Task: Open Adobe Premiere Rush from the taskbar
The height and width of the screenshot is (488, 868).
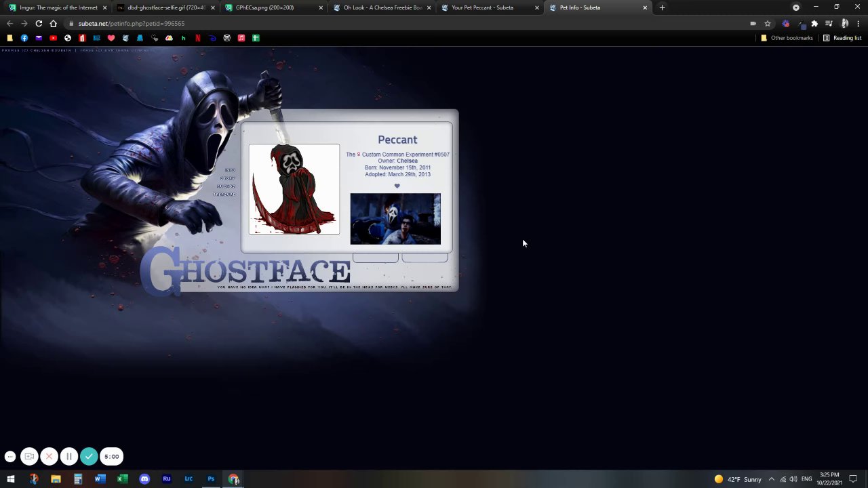Action: point(166,479)
